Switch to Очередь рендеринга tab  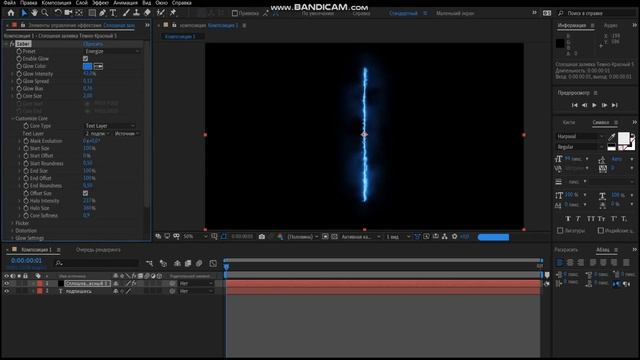[98, 250]
